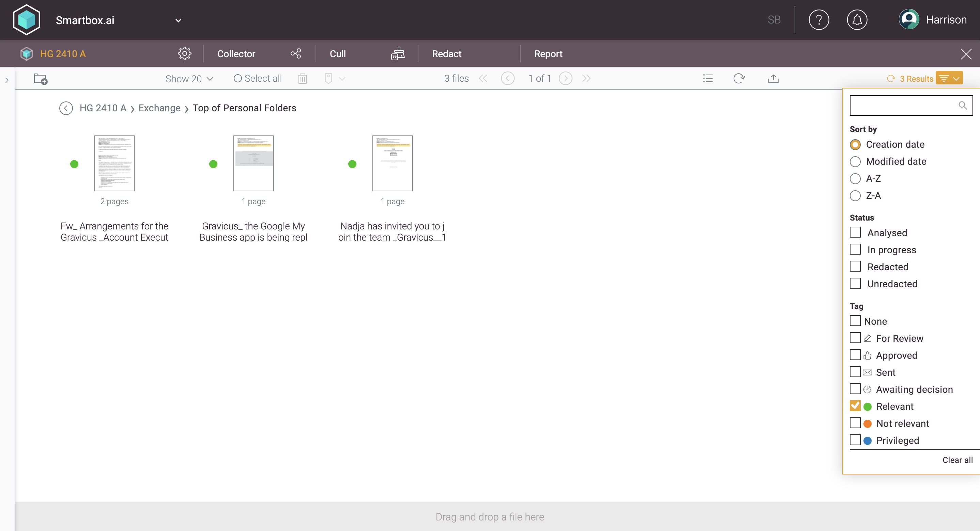Select the Modified date sort option
Image resolution: width=980 pixels, height=531 pixels.
click(855, 162)
